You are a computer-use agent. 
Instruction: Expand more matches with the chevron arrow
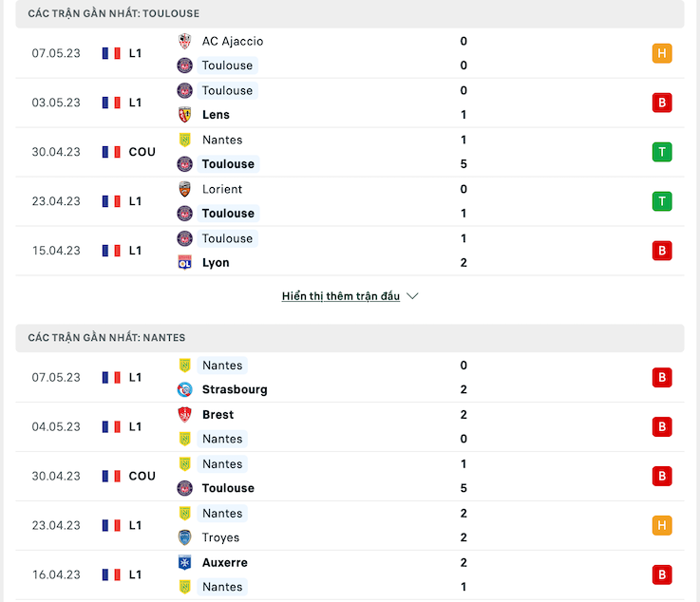click(412, 296)
